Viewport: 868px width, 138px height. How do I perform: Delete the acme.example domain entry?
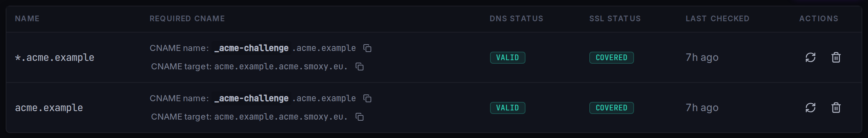coord(836,108)
